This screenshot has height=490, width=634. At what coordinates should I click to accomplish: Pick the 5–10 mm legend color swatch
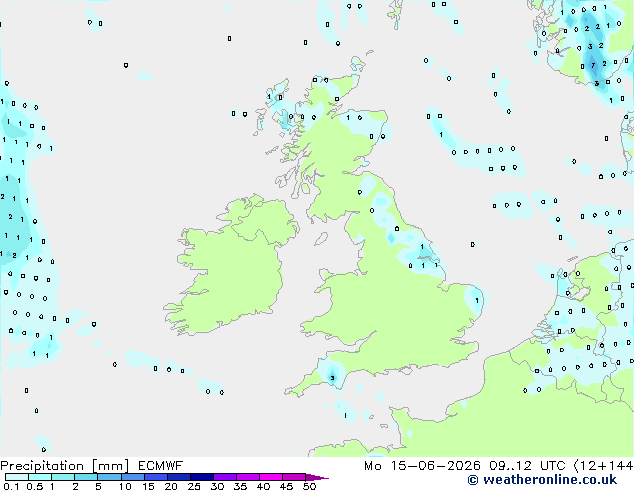coord(109,477)
